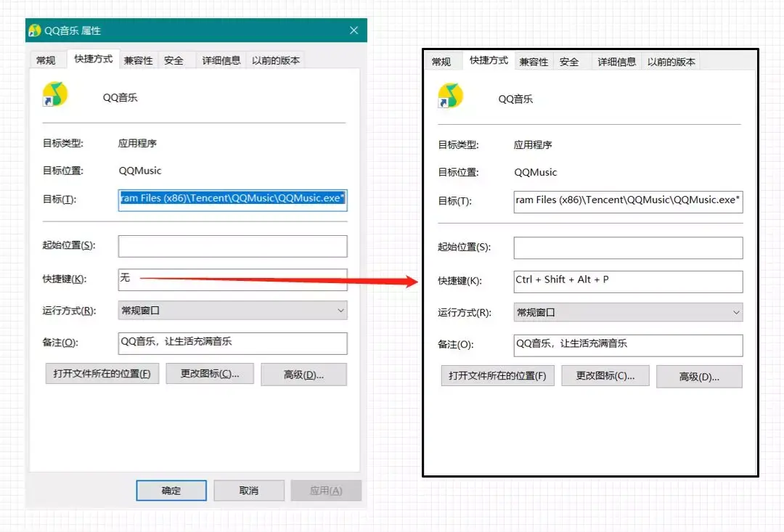
Task: Click 备注 comment field in right dialog
Action: (x=628, y=345)
